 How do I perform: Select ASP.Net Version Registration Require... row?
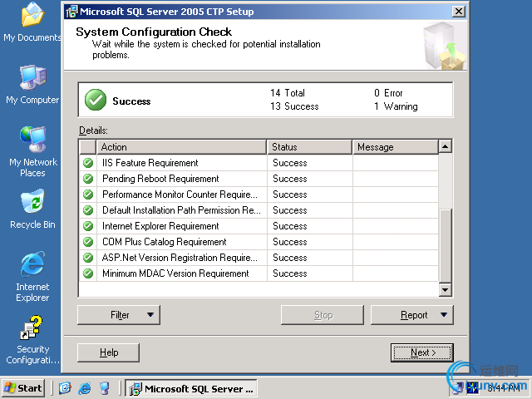180,258
